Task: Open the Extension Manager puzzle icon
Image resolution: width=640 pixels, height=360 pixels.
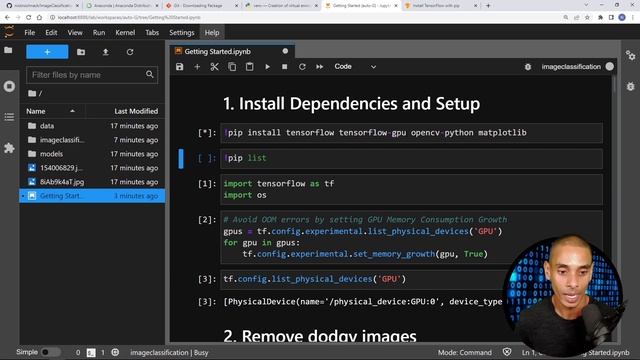Action: click(9, 148)
